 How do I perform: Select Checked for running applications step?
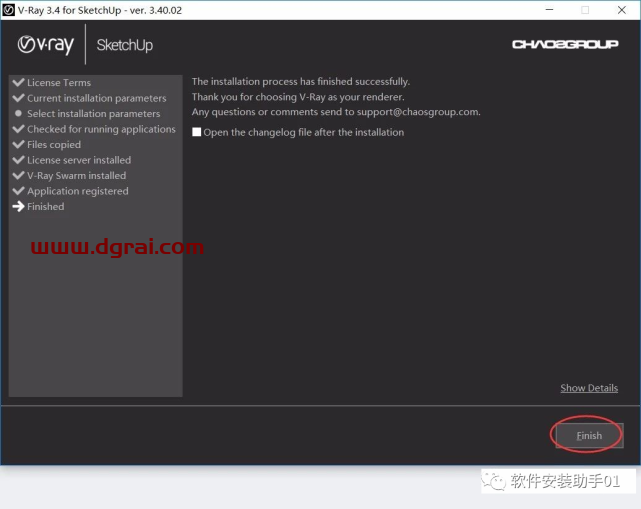pos(101,129)
